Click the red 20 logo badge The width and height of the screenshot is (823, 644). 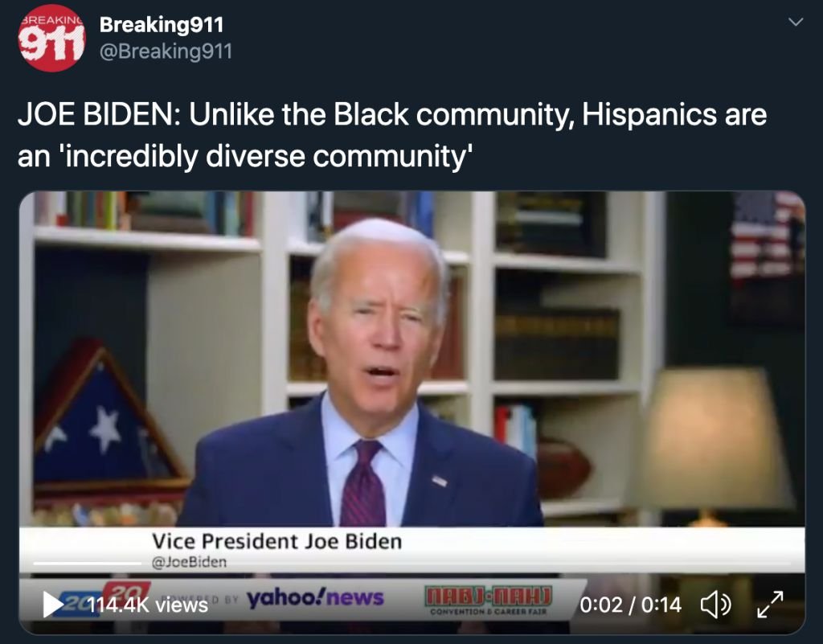(x=126, y=591)
